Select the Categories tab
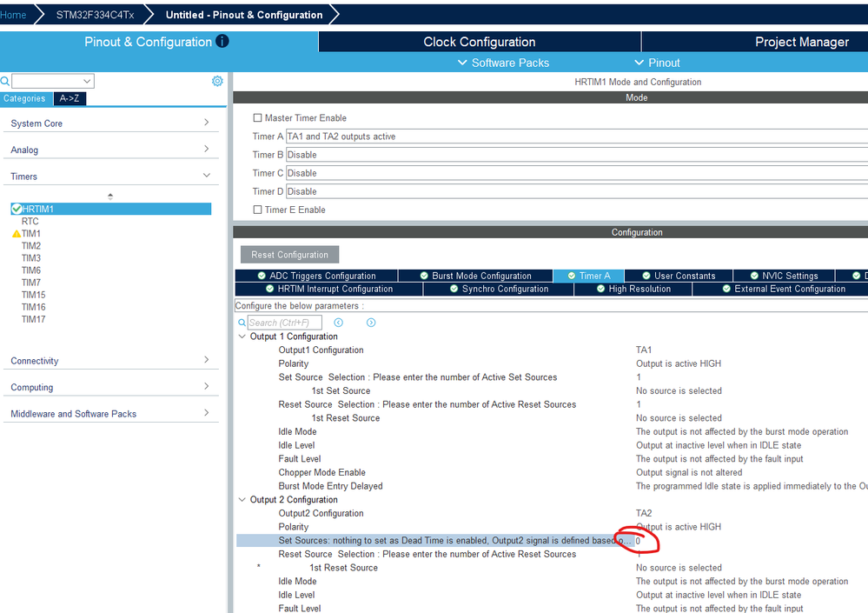Screen dimensions: 868x613 coord(26,98)
